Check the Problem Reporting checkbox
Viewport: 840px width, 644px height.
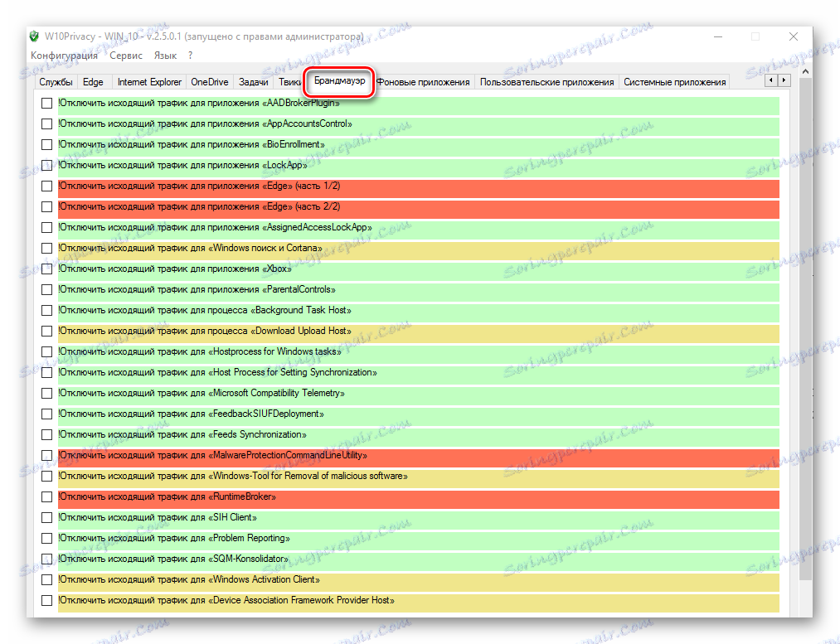[x=47, y=539]
